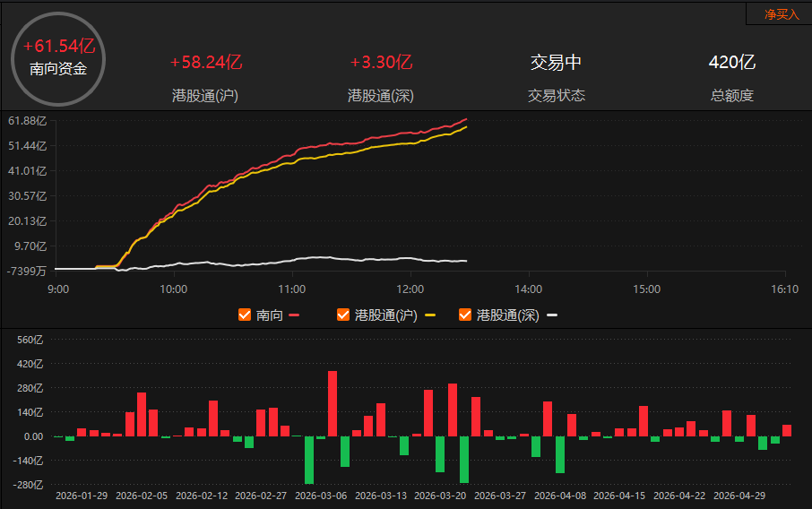The image size is (812, 509).
Task: Click the 2026-01-29 date label
Action: (x=82, y=496)
